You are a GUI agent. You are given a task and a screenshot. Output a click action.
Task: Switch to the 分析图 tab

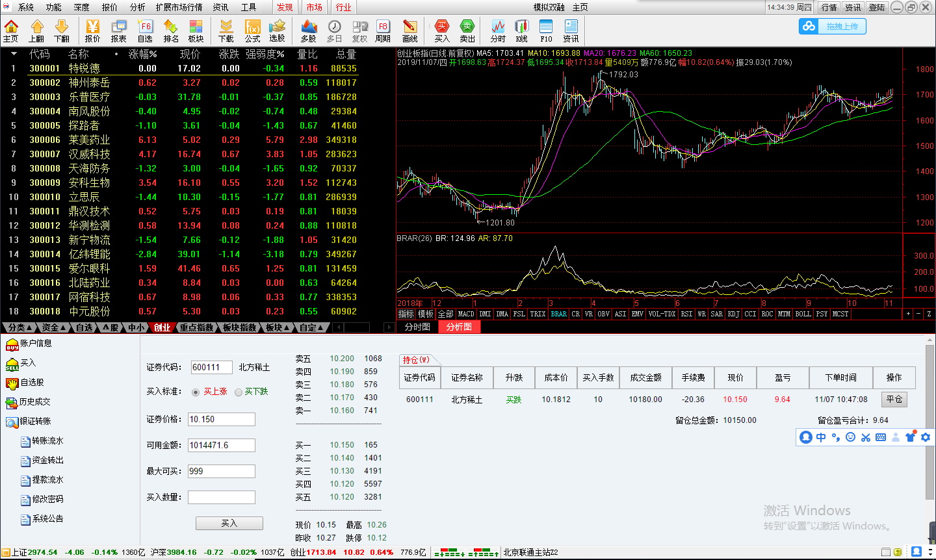(459, 327)
